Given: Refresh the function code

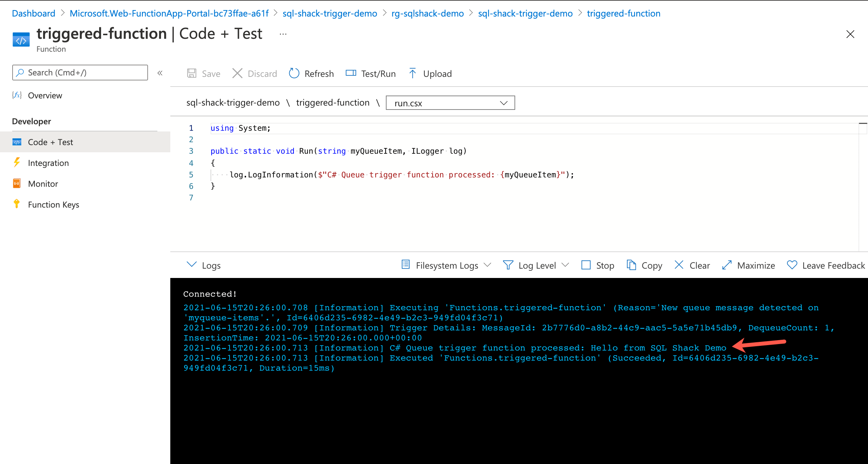Looking at the screenshot, I should [311, 73].
